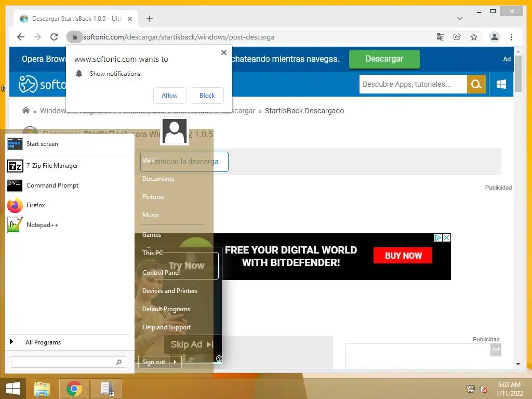The image size is (532, 399).
Task: Select the Windows platform icon
Action: [501, 84]
